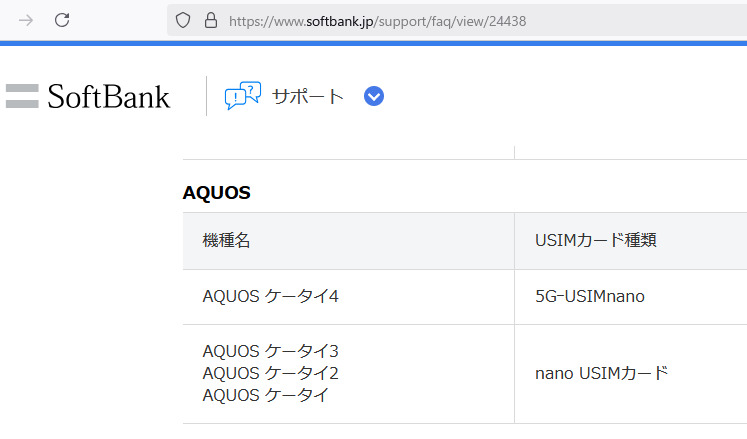Click the browser forward arrow
The height and width of the screenshot is (439, 747).
pyautogui.click(x=27, y=20)
